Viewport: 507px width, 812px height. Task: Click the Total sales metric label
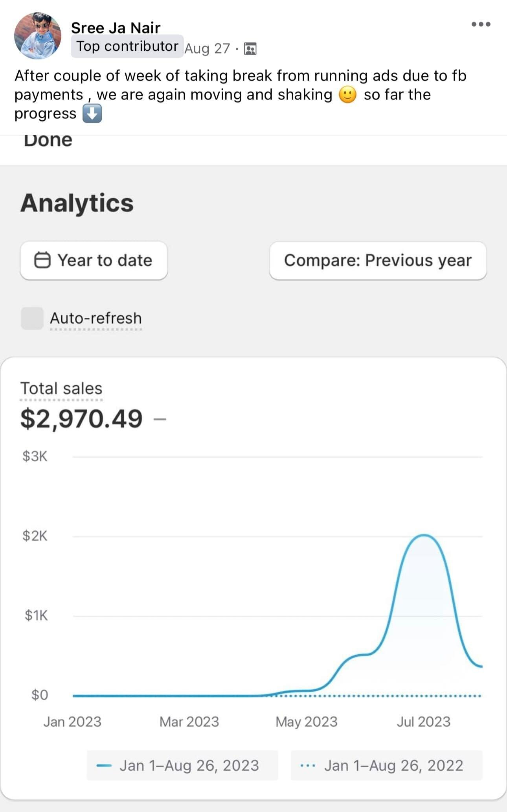point(61,389)
